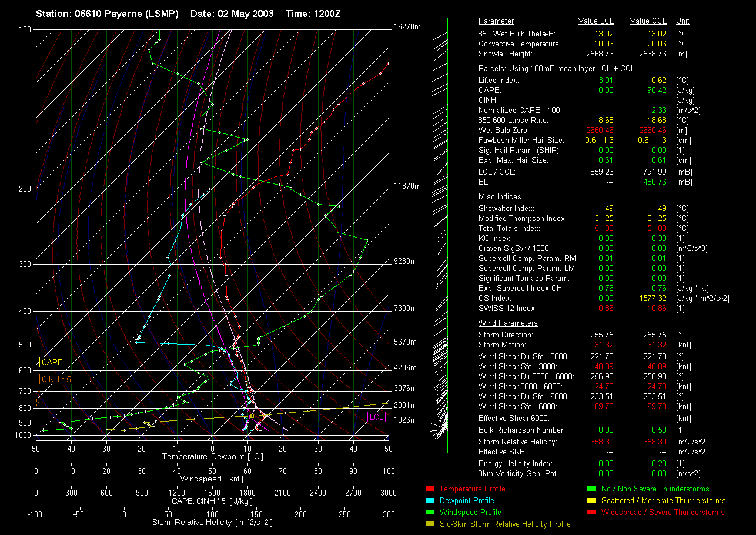Click the magenta LCL marker label
The image size is (756, 535).
(376, 417)
